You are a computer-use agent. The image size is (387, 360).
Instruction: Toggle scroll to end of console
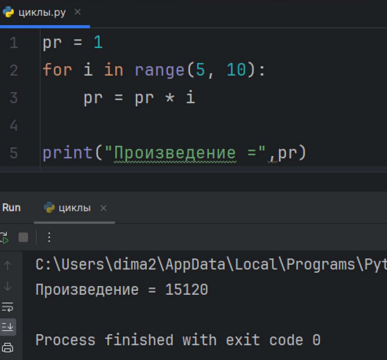pos(8,327)
